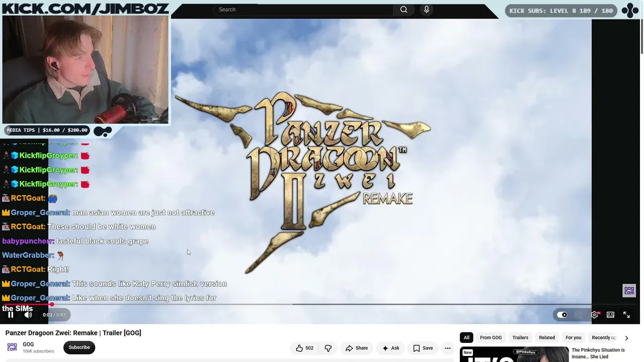This screenshot has width=644, height=362.
Task: Open the Ask button
Action: (x=390, y=348)
